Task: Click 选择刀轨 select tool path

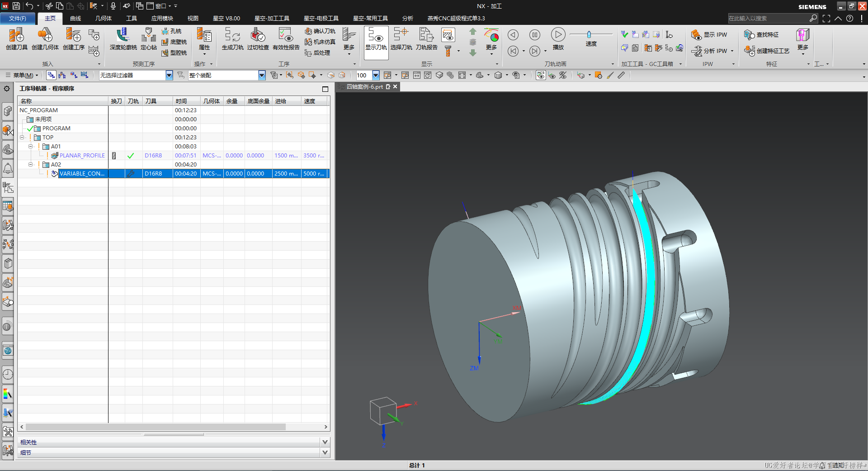Action: coord(401,39)
